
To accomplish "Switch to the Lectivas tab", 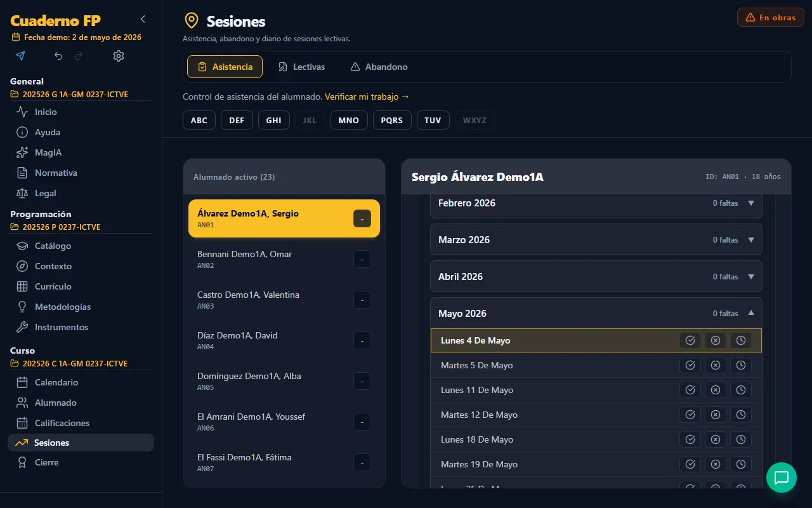I will 302,67.
